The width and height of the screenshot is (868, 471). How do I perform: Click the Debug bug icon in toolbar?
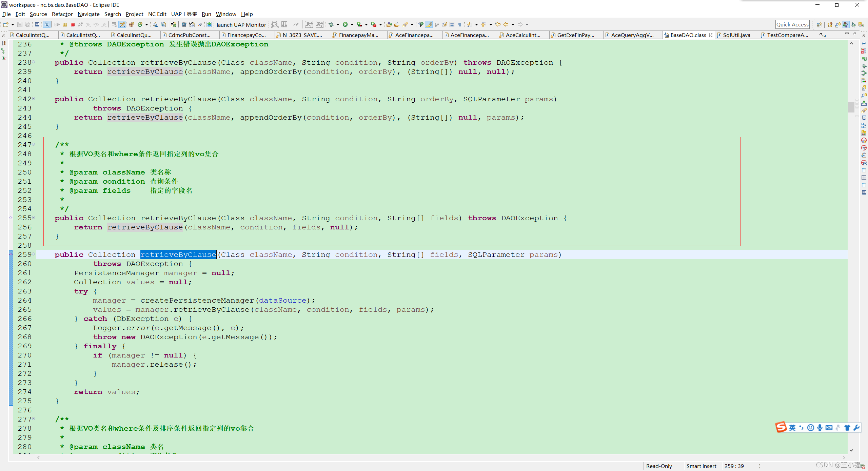[x=331, y=24]
